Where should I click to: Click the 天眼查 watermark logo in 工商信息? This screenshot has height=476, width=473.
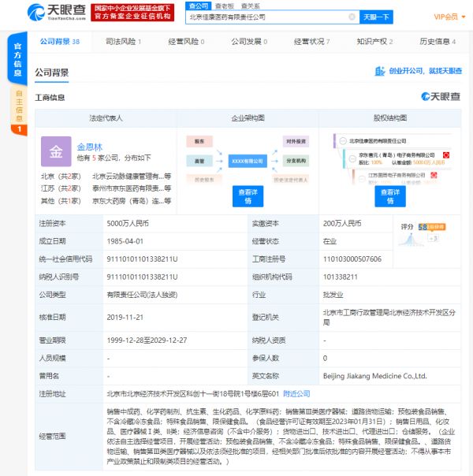pyautogui.click(x=441, y=97)
